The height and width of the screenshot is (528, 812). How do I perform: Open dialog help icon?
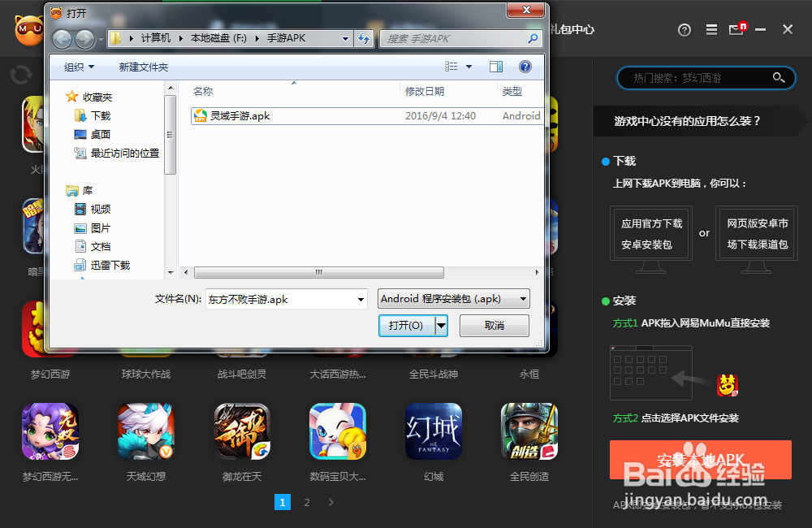point(525,67)
